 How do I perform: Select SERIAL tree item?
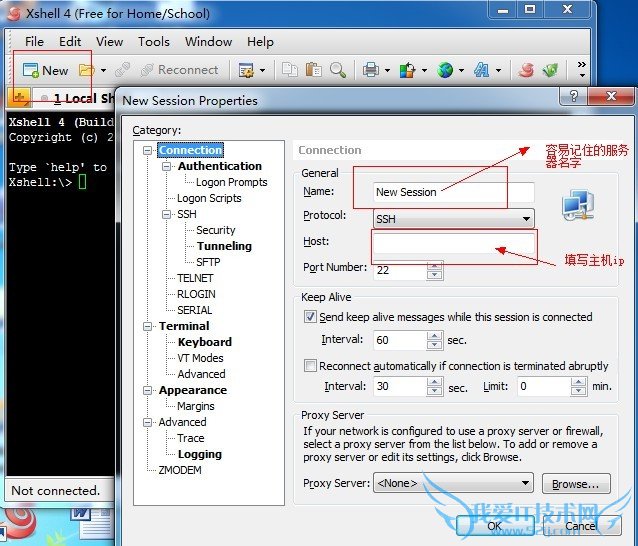(x=194, y=310)
